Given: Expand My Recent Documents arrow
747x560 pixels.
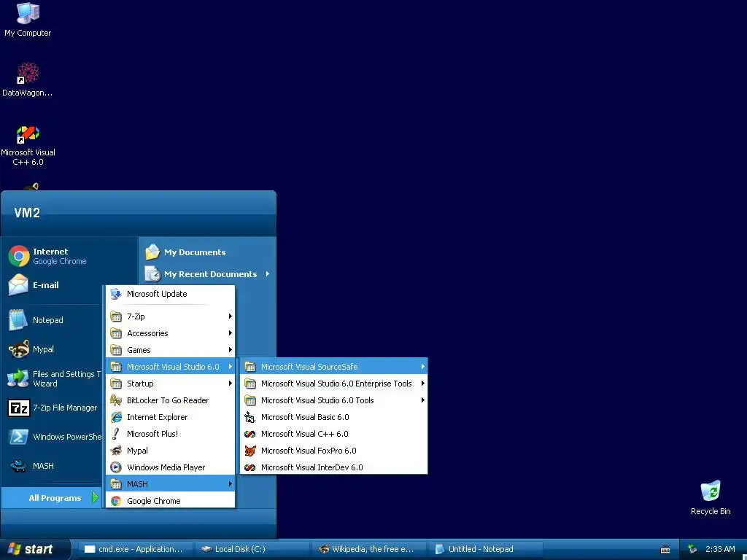Looking at the screenshot, I should [268, 274].
